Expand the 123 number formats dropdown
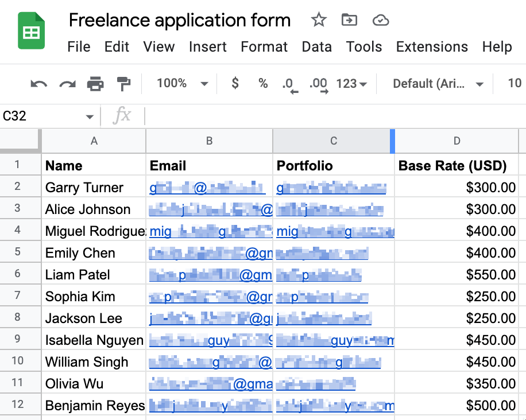The width and height of the screenshot is (526, 420). [x=351, y=84]
